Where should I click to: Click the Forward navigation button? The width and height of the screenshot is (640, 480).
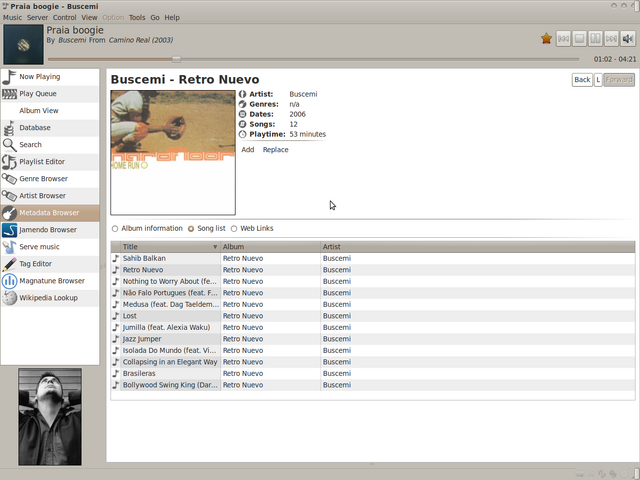pos(619,80)
